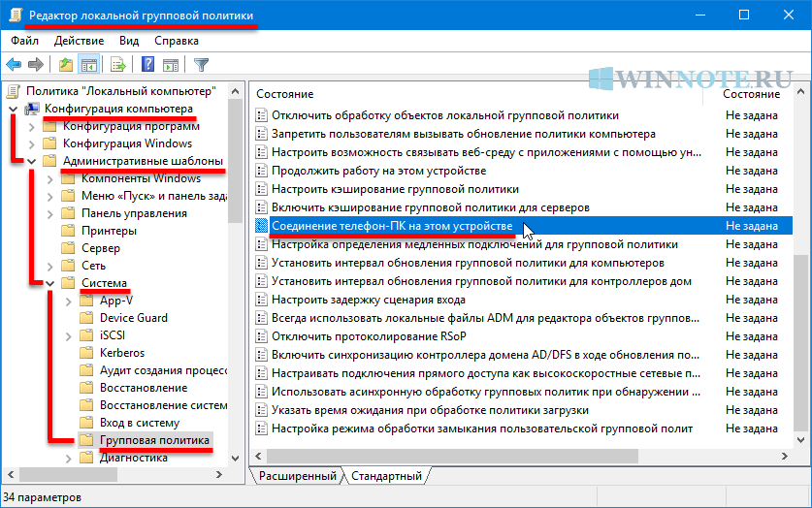This screenshot has width=812, height=508.
Task: Expand the Панель управления tree node
Action: 49,213
